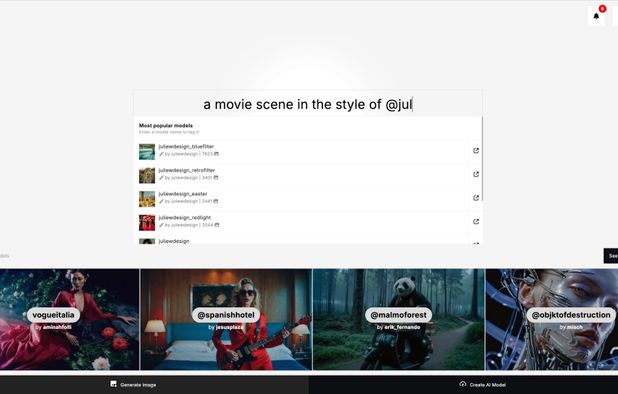Click pencil icon under juliewdesign_bluefilter
618x394 pixels.
161,154
